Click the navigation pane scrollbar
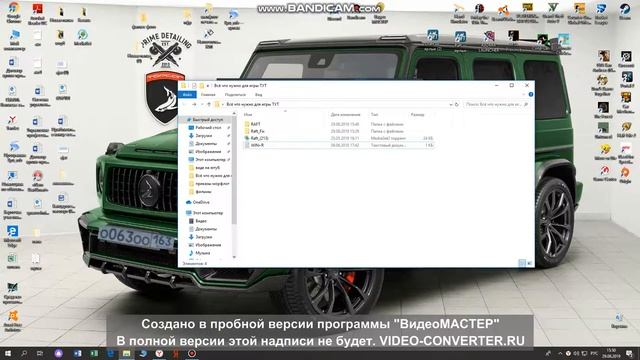 [234, 169]
